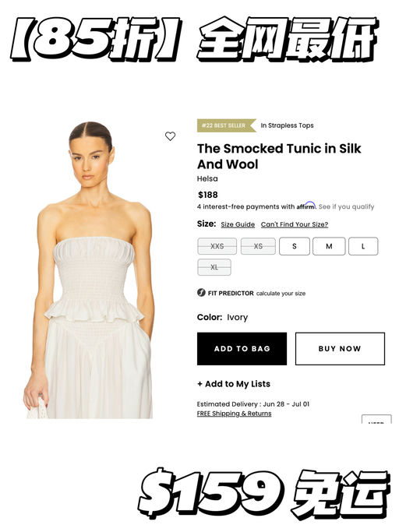
Task: Click the heart wishlist icon
Action: coord(170,136)
